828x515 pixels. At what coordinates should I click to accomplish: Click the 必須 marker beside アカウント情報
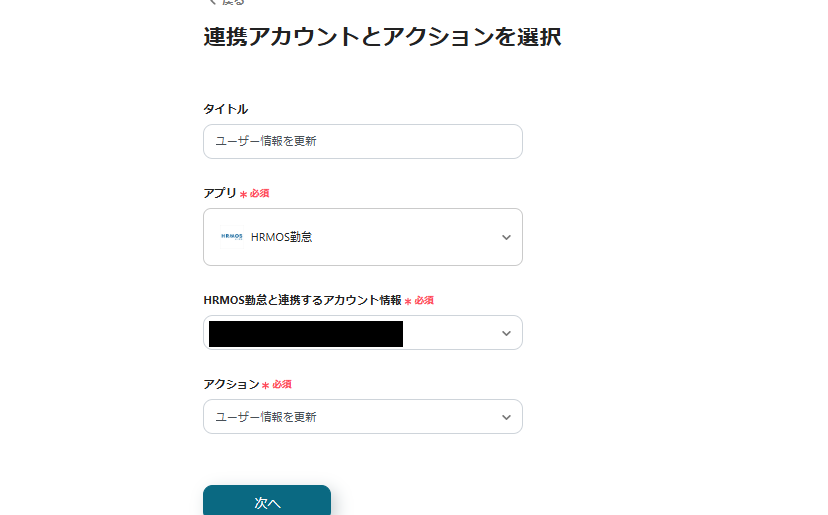424,300
